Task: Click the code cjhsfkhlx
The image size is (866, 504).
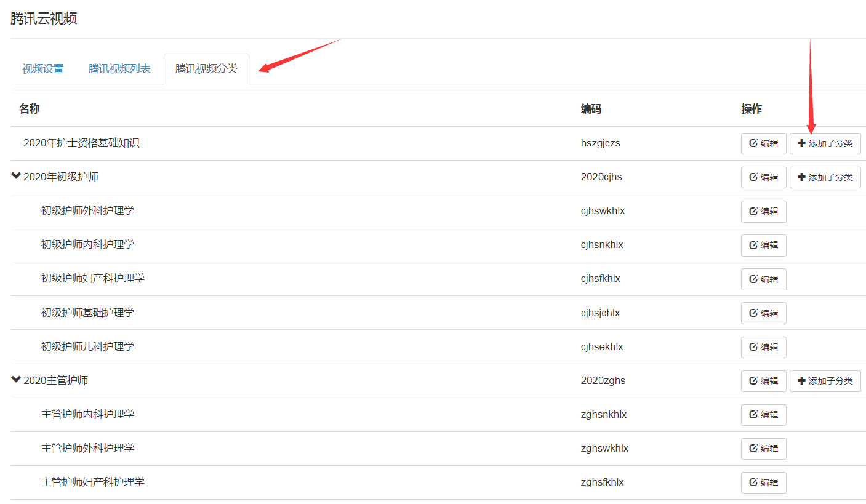Action: click(x=601, y=278)
